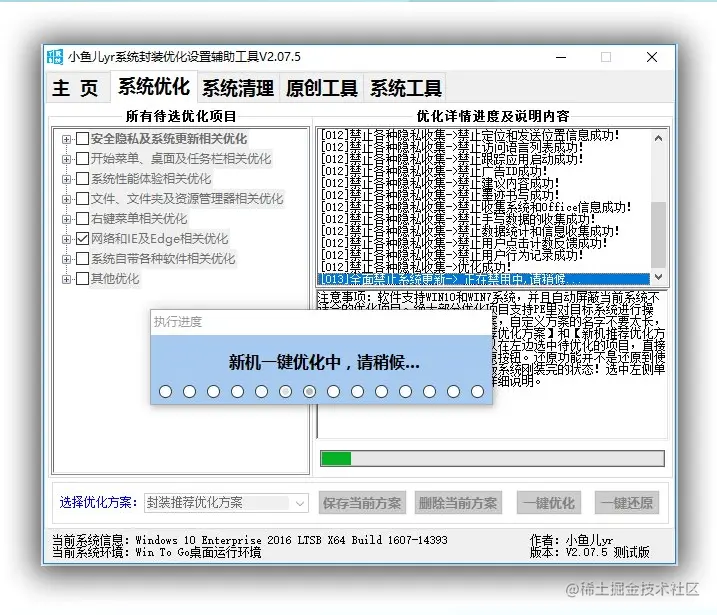Expand 其他优化 tree node
This screenshot has width=717, height=615.
pyautogui.click(x=66, y=279)
